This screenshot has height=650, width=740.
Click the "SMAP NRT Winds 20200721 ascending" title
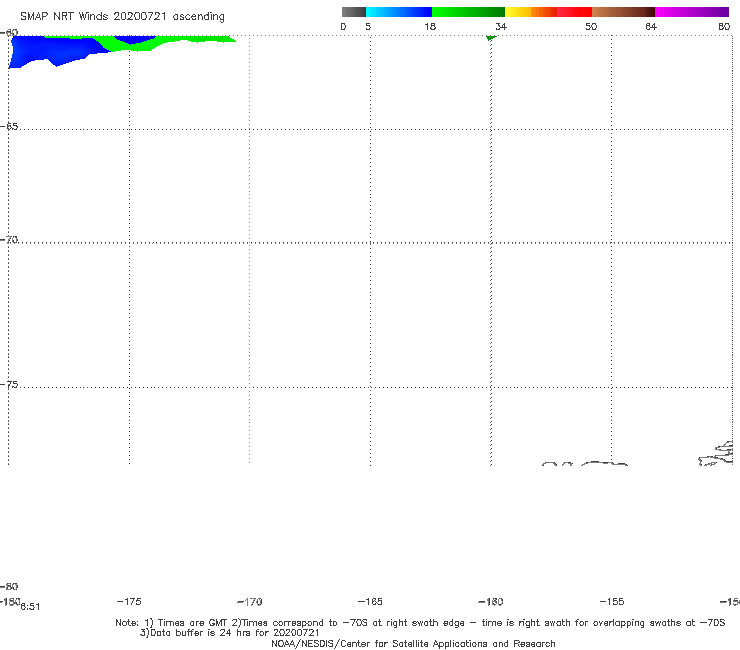[x=122, y=17]
